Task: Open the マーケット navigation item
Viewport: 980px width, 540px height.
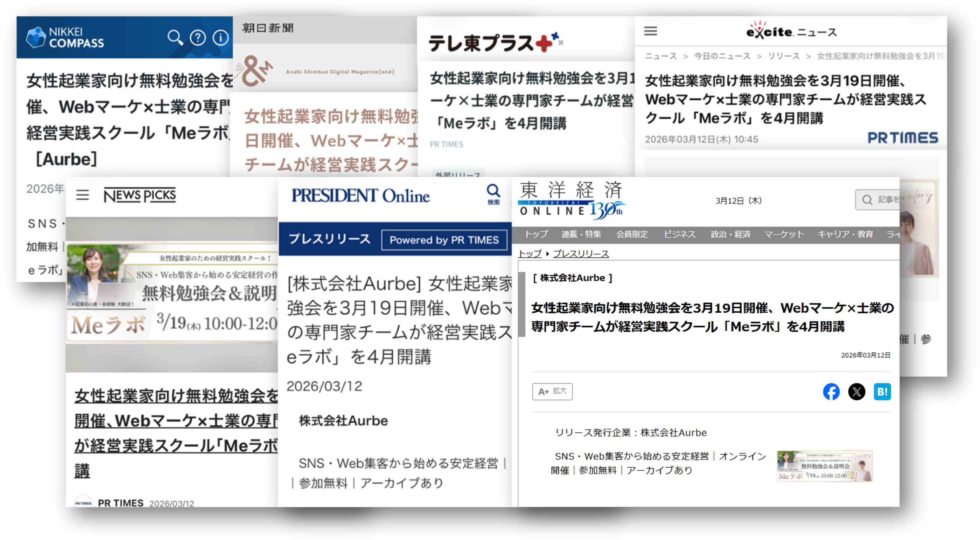Action: click(784, 234)
